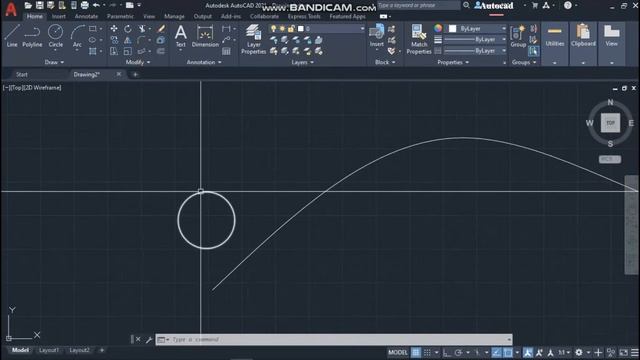Select the Fillet tool in Modify panel
The width and height of the screenshot is (640, 360).
tap(142, 40)
